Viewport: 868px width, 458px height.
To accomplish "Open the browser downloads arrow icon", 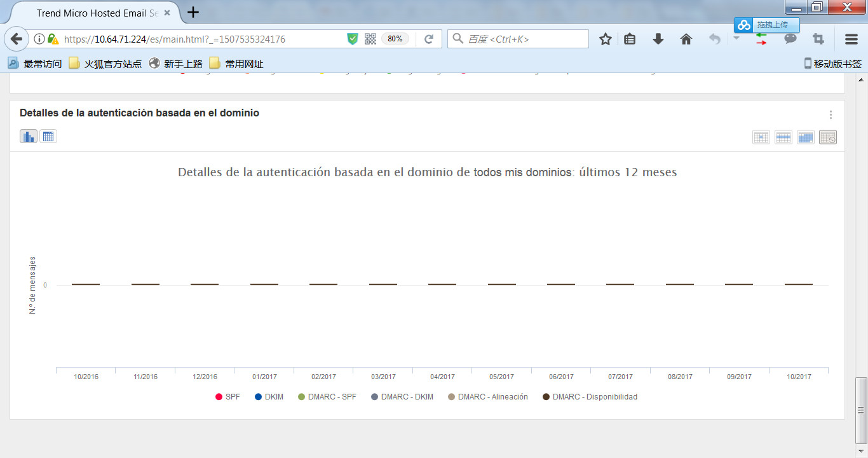I will (658, 39).
